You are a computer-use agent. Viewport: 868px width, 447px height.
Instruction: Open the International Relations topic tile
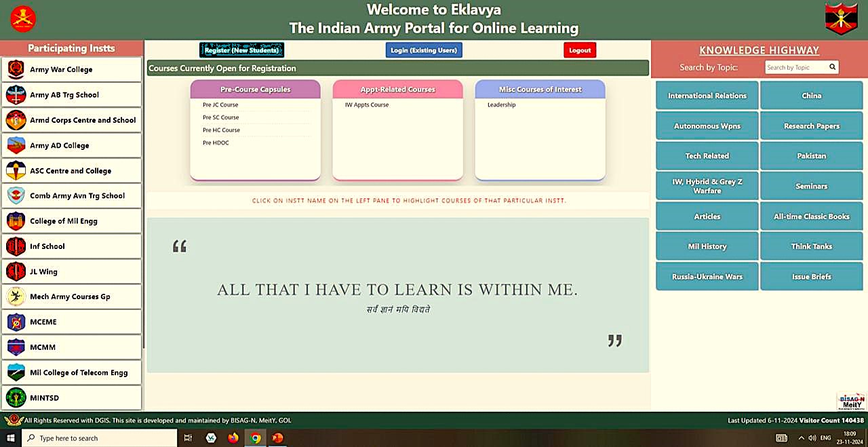point(707,96)
